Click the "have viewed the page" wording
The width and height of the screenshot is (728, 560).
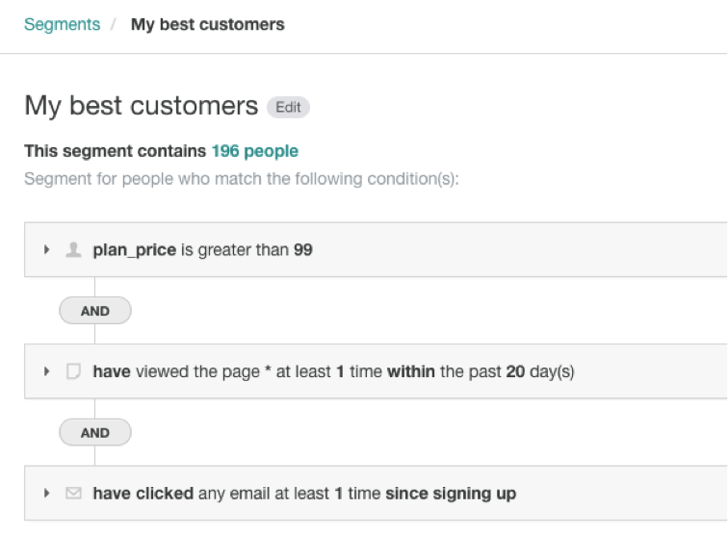(176, 371)
